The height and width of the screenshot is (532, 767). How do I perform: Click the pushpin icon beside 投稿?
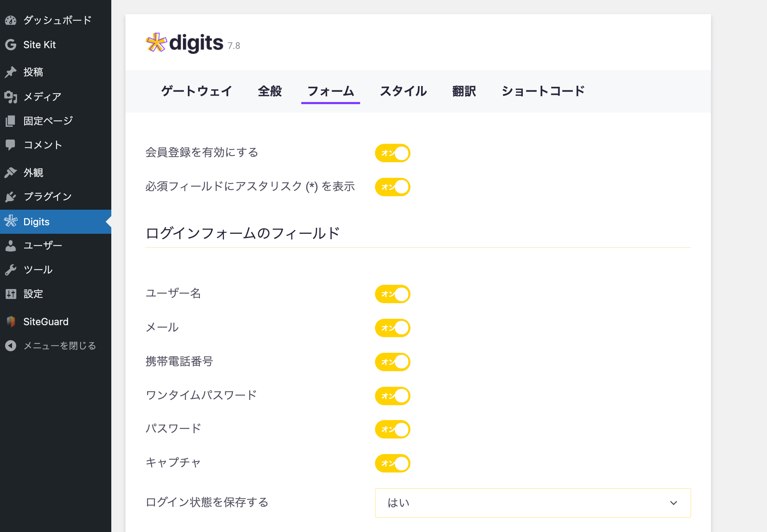11,72
